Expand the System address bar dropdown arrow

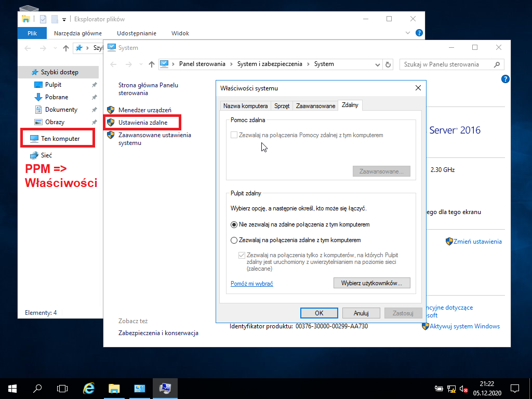point(377,64)
